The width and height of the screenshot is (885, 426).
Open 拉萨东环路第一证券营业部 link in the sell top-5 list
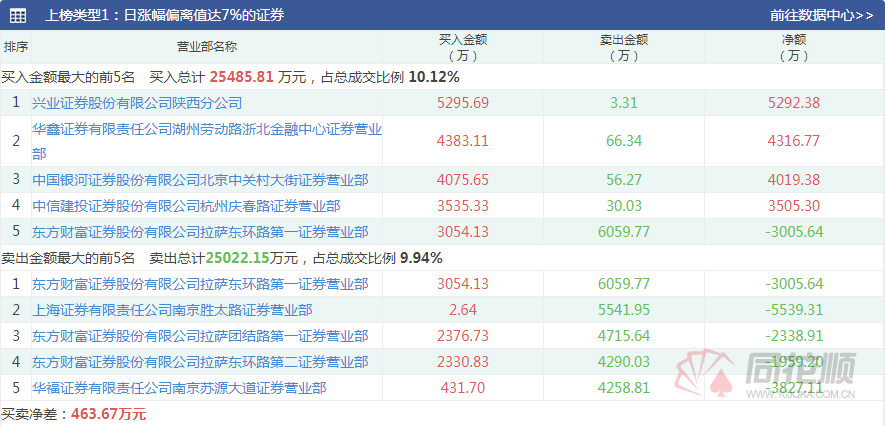coord(200,284)
